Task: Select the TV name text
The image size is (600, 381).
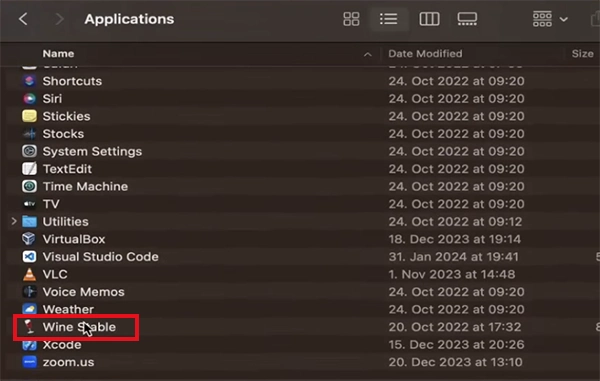Action: pos(51,204)
